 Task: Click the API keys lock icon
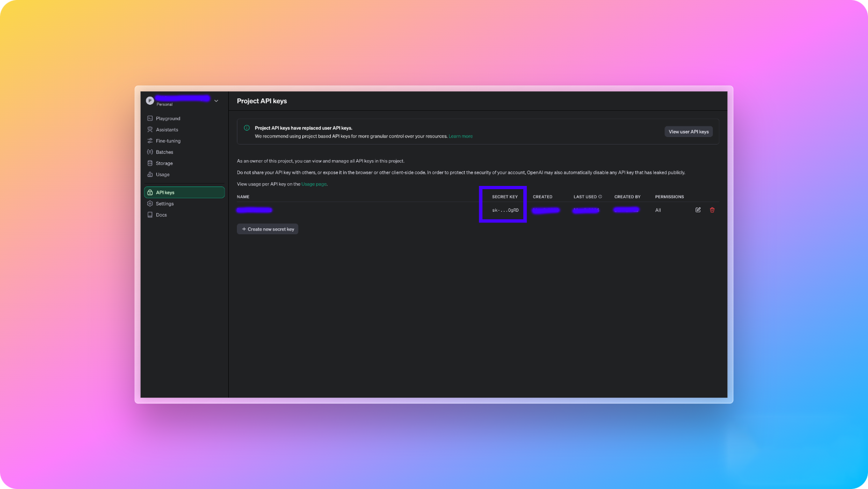point(150,192)
